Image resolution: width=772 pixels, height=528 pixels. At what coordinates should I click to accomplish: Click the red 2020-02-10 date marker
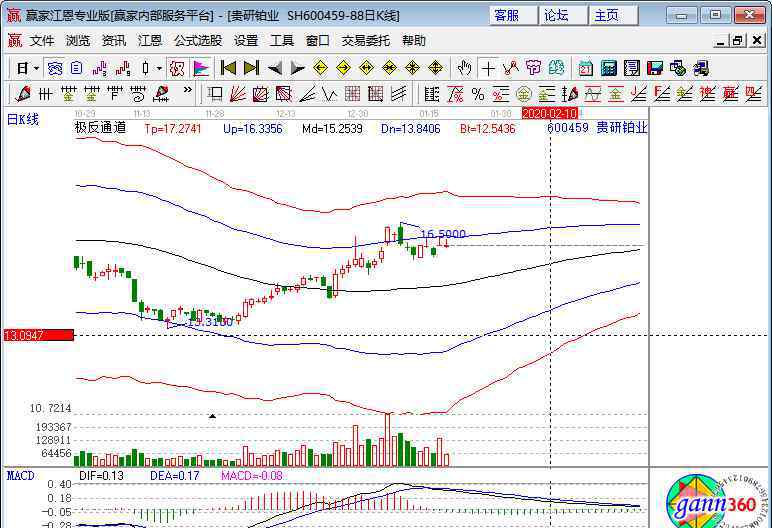(x=551, y=114)
